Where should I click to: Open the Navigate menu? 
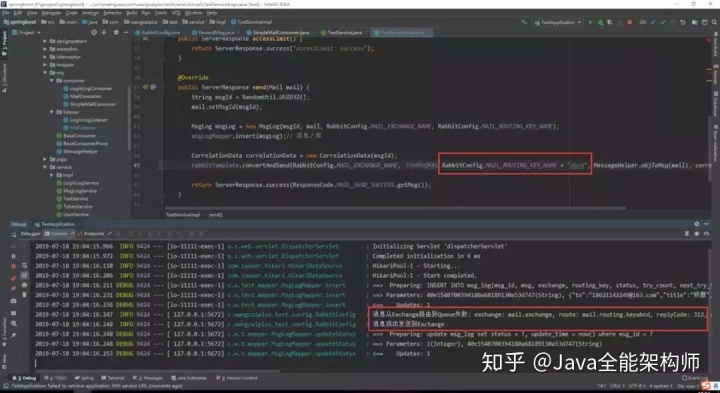(x=51, y=13)
